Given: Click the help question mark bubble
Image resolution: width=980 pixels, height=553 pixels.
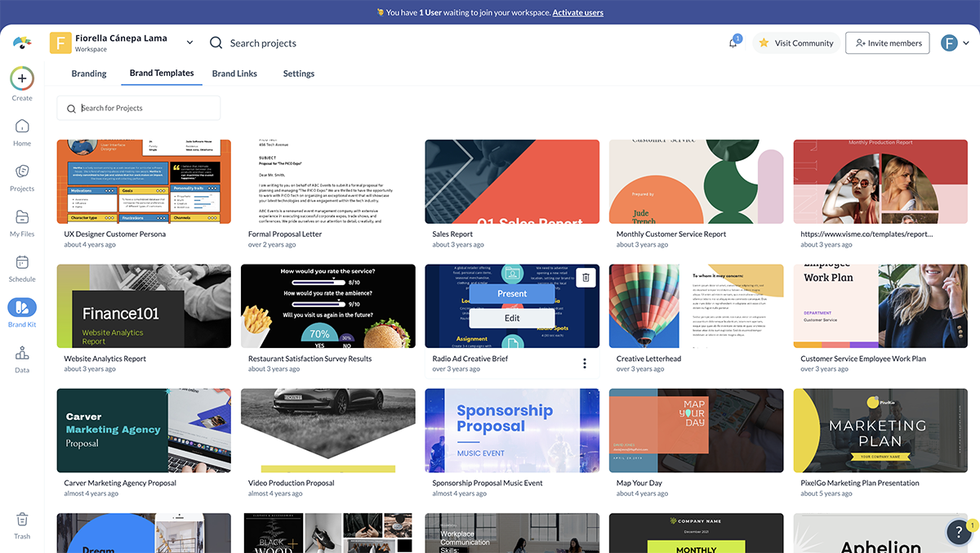Looking at the screenshot, I should 960,533.
